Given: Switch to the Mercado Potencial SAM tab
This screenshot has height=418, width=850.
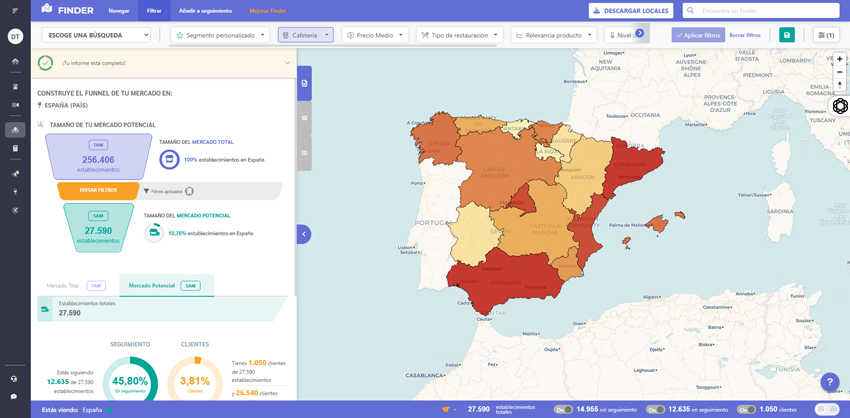Looking at the screenshot, I should point(166,285).
